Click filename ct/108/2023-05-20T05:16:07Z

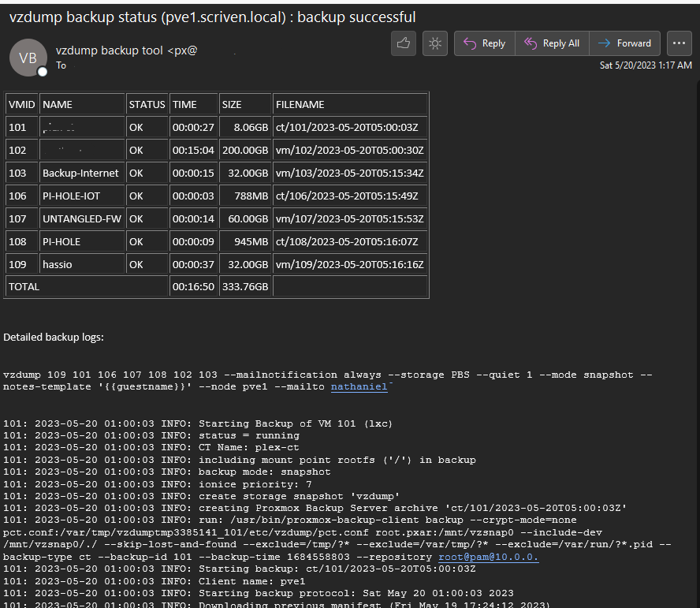(350, 241)
